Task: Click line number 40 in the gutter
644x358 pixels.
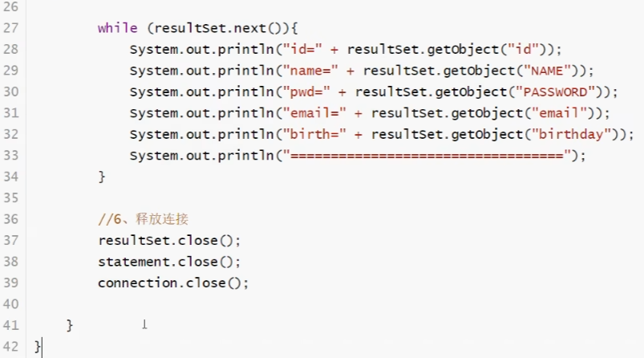Action: click(x=11, y=304)
